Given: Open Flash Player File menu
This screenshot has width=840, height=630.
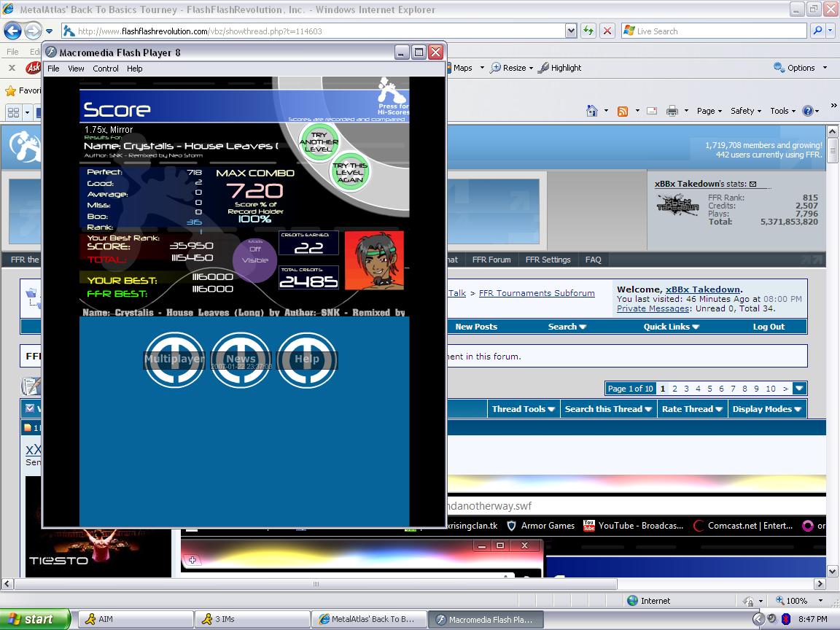Looking at the screenshot, I should [x=53, y=69].
